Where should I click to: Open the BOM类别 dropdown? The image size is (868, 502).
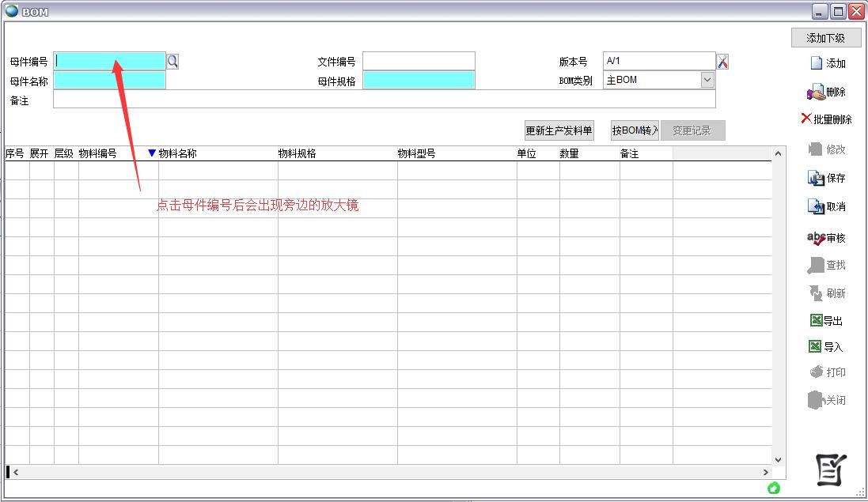pos(707,80)
